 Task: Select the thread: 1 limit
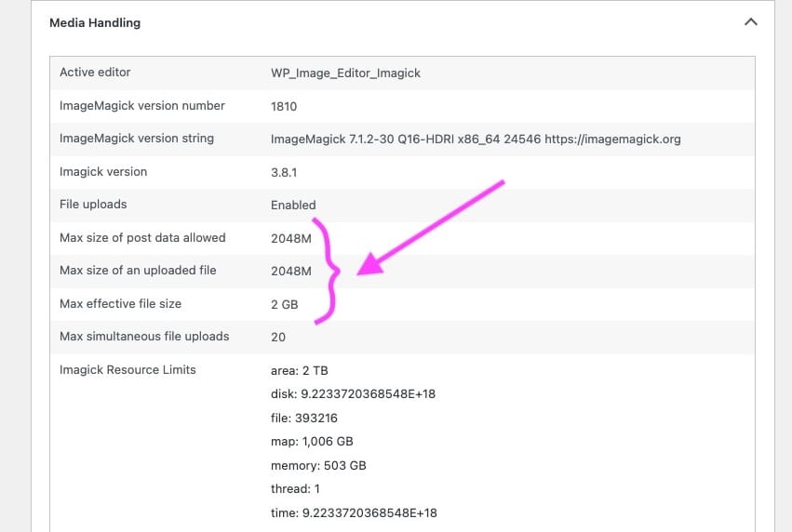pos(295,489)
